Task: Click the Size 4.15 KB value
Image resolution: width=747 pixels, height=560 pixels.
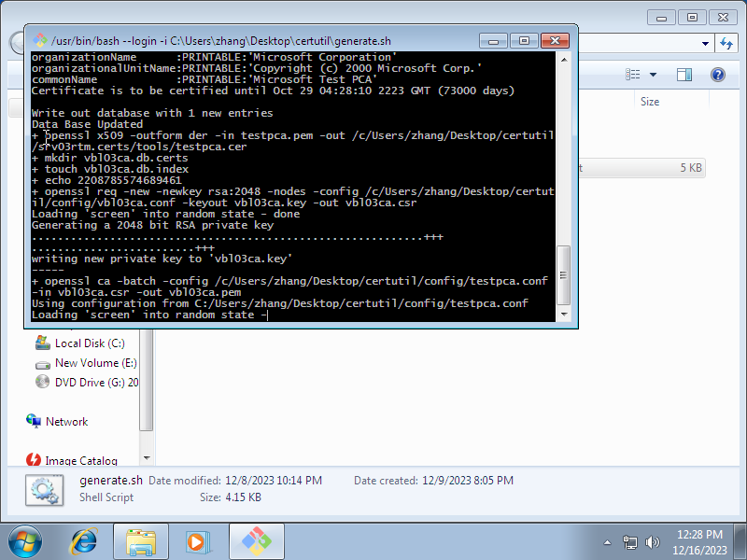Action: point(243,497)
